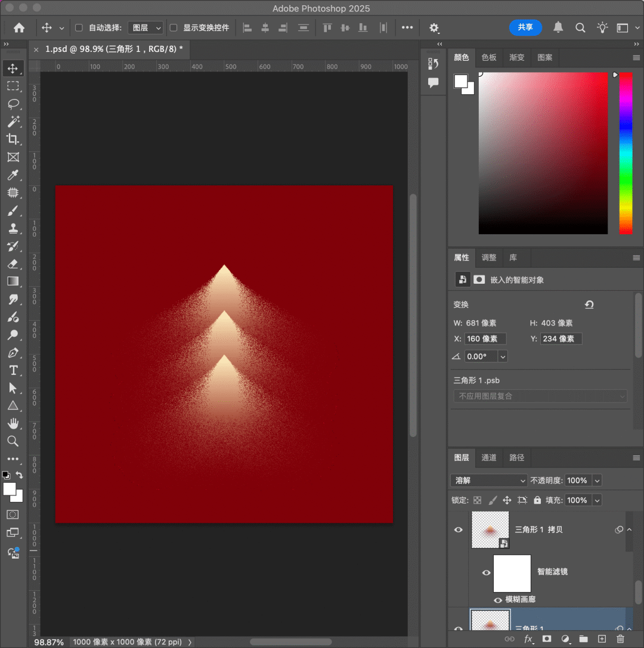Hide the 三角形 1 拷贝 layer
Screen dimensions: 644x648
pyautogui.click(x=459, y=529)
